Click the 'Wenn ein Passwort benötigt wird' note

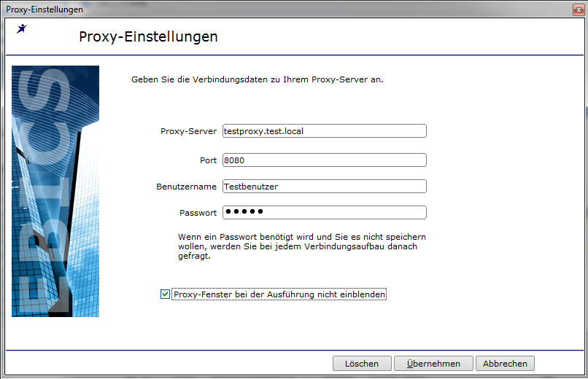pos(302,246)
